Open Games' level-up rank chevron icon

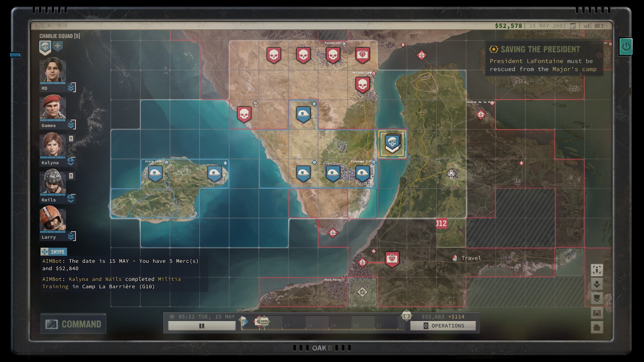(x=71, y=125)
